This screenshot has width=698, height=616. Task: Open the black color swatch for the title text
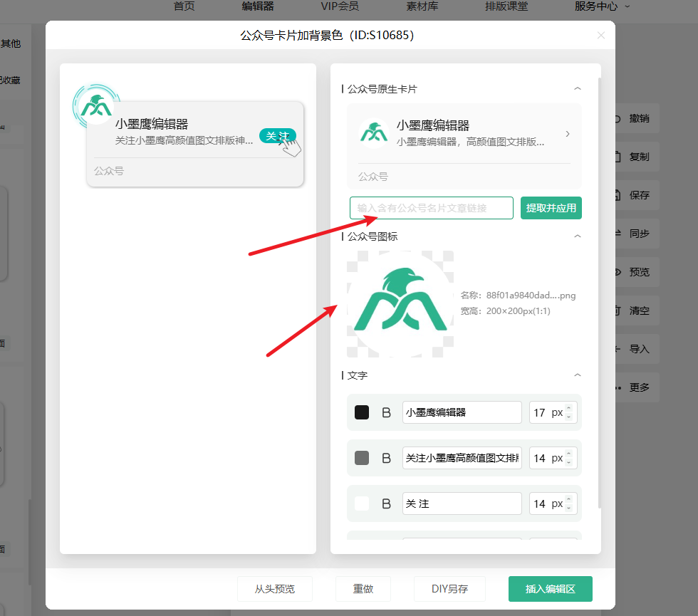[362, 412]
